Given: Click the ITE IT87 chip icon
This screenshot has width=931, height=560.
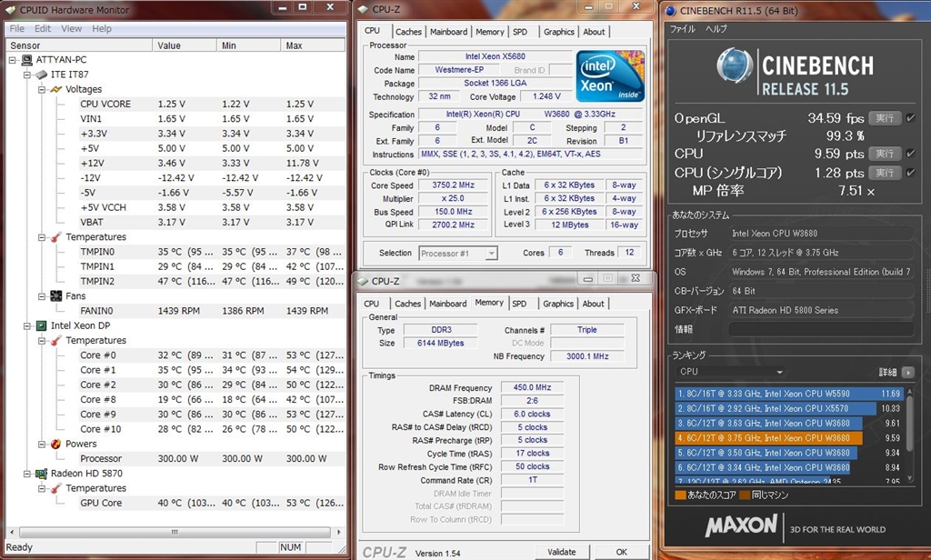Looking at the screenshot, I should pos(41,75).
